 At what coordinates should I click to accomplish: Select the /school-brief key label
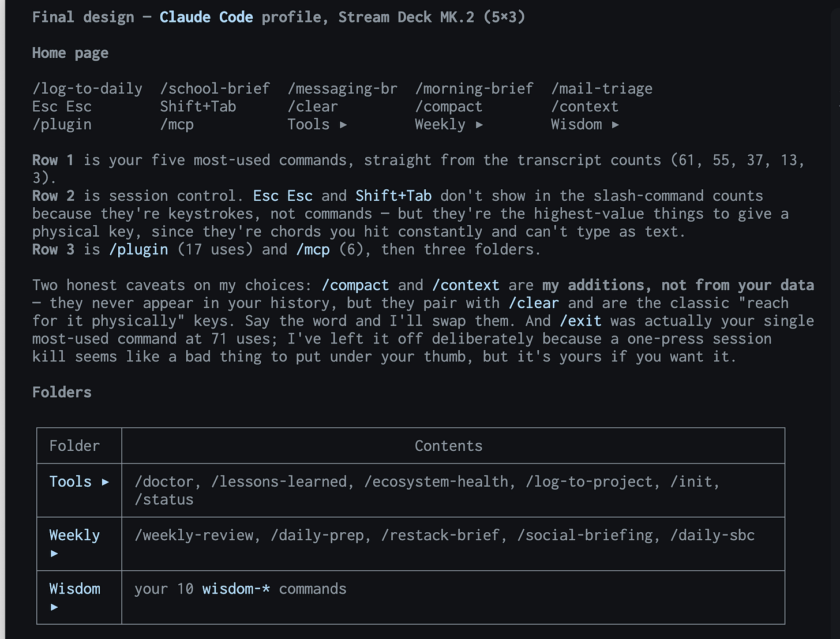pos(215,89)
